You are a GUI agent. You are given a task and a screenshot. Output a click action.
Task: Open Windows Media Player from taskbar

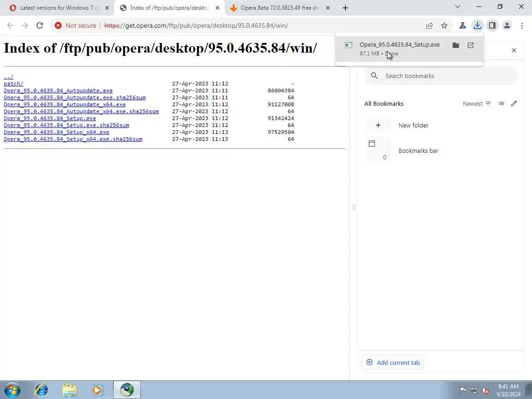(x=98, y=390)
